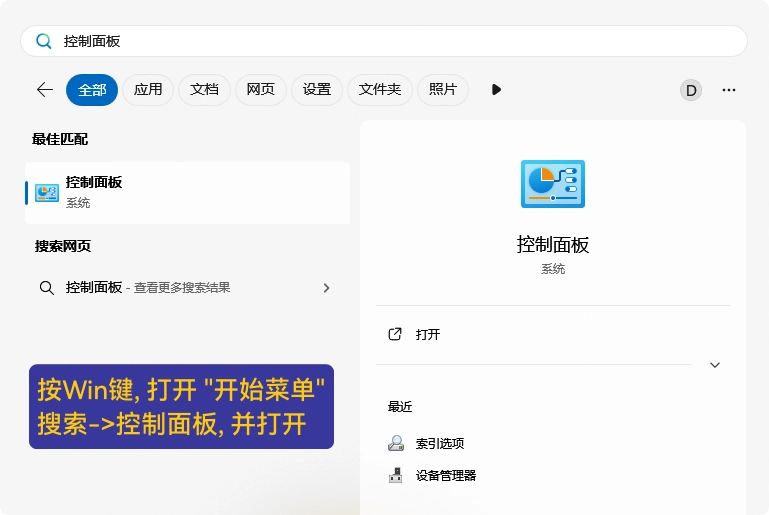Click the 最近 heading

point(400,407)
